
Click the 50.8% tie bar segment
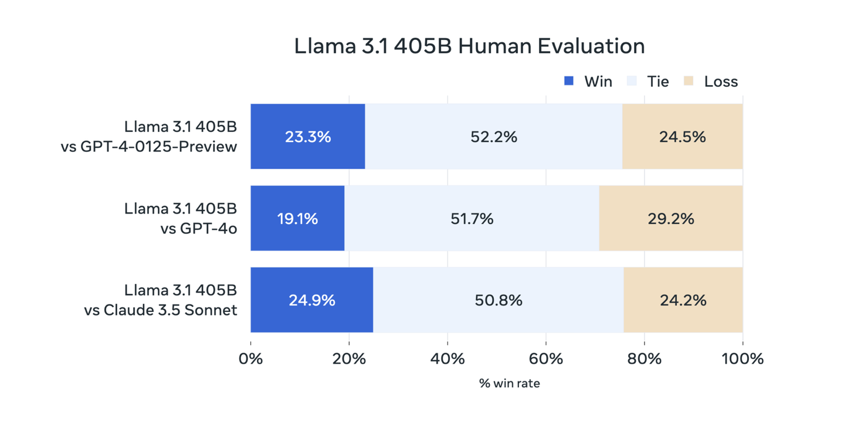pos(499,300)
